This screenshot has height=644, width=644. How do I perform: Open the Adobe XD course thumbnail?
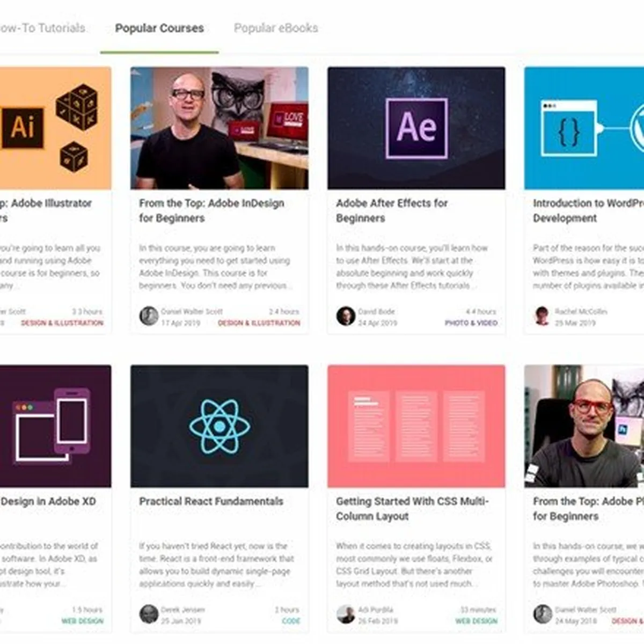click(55, 426)
